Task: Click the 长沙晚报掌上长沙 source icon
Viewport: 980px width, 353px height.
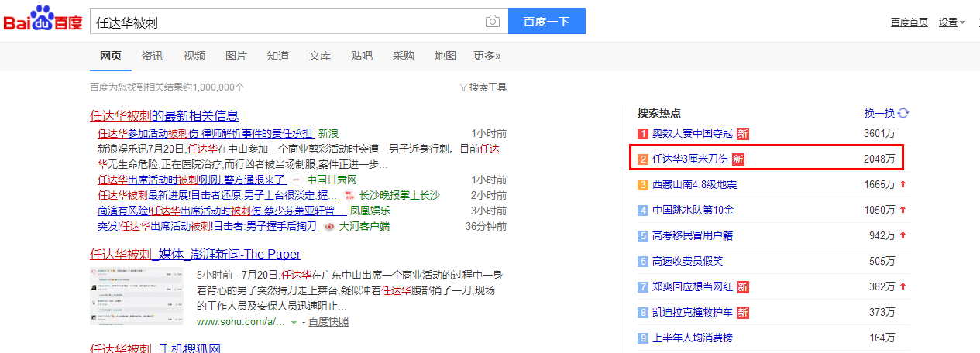Action: pos(349,196)
